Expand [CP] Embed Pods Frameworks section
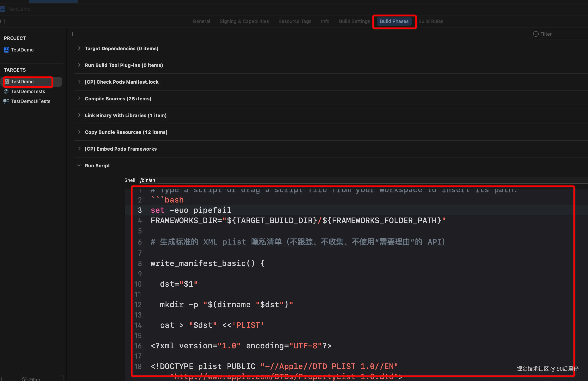 [x=79, y=149]
